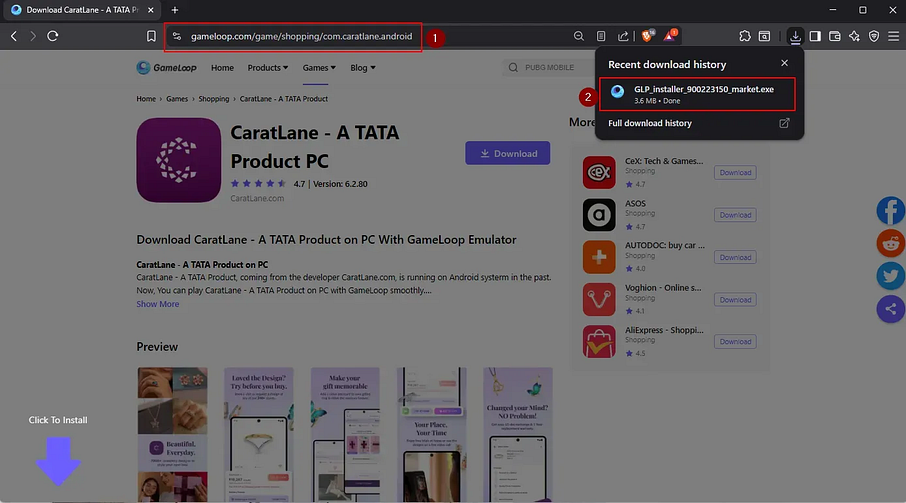Viewport: 906px width, 503px height.
Task: Open the Leo AI sparkle icon
Action: (x=854, y=36)
